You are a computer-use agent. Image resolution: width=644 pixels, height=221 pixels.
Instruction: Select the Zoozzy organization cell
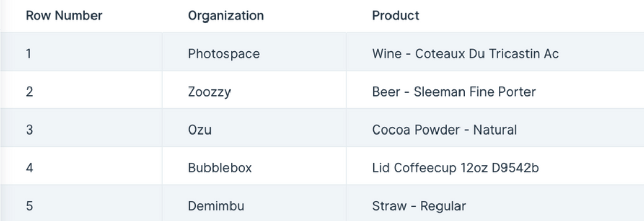pyautogui.click(x=254, y=90)
